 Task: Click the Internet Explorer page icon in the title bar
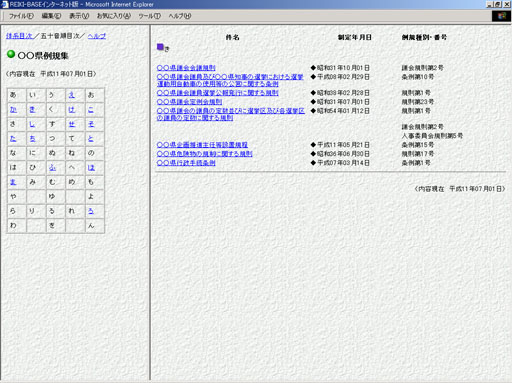pyautogui.click(x=5, y=4)
